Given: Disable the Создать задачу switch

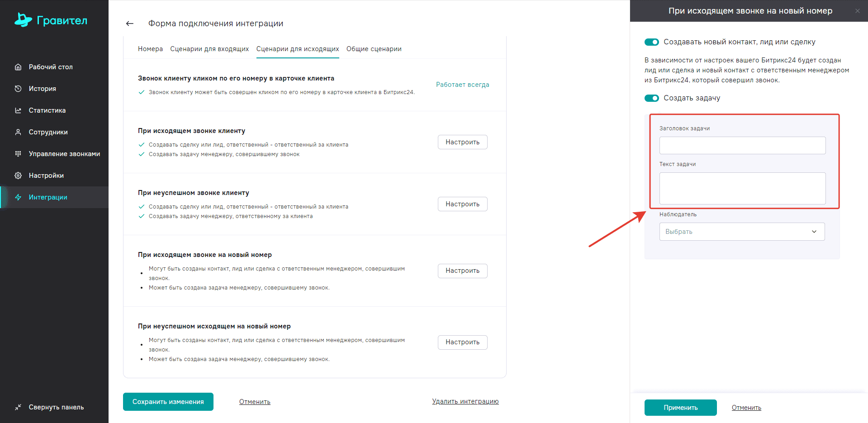Looking at the screenshot, I should coord(652,98).
